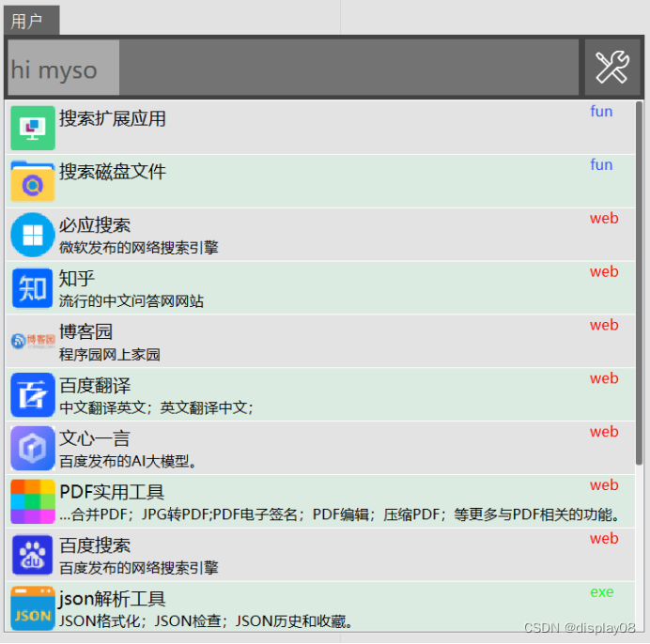Click the 百度搜索 paw icon
650x644 pixels.
(x=33, y=555)
